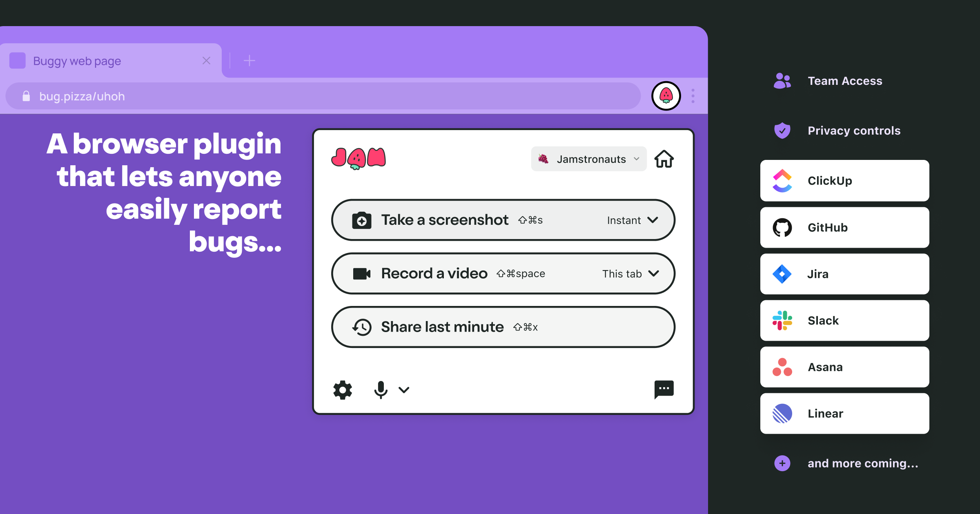Expand the Record video This tab dropdown
980x514 pixels.
(x=655, y=274)
